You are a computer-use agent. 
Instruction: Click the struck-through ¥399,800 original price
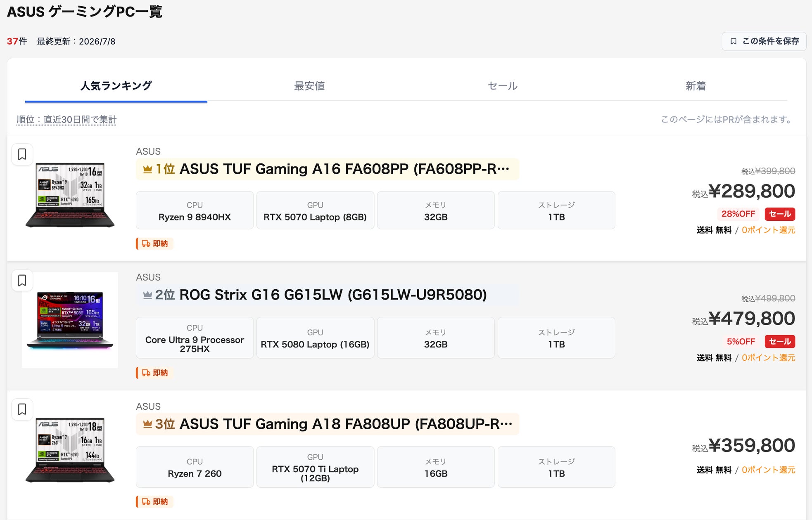(775, 171)
